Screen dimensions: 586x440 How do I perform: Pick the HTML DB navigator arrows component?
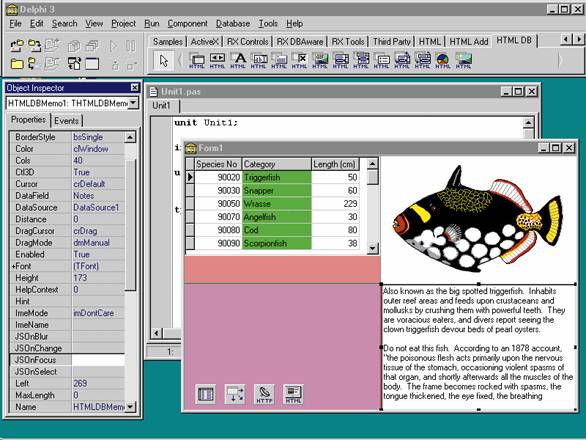tap(217, 61)
